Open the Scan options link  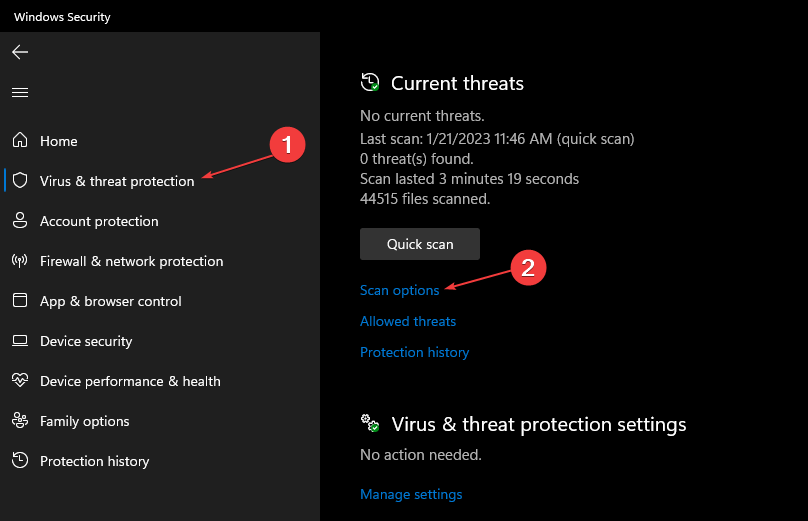pos(399,290)
